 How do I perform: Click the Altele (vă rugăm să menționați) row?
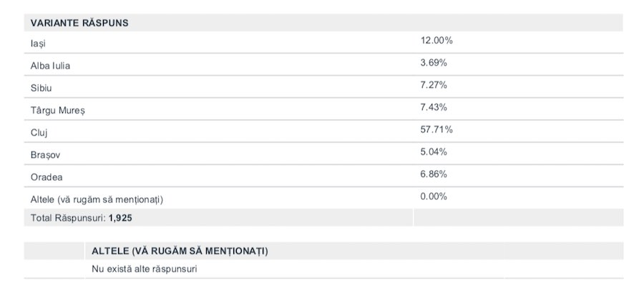tap(97, 200)
